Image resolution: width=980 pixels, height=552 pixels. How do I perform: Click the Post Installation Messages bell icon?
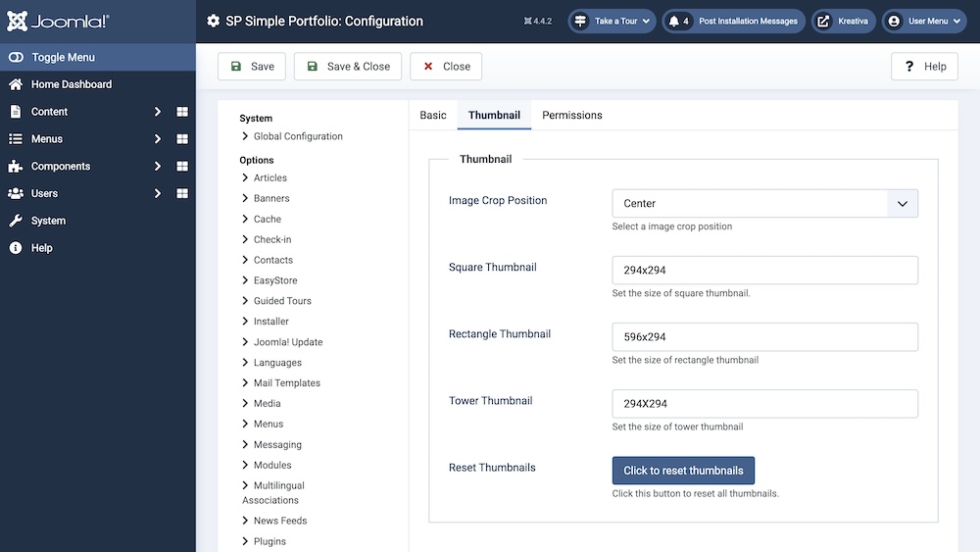[675, 21]
